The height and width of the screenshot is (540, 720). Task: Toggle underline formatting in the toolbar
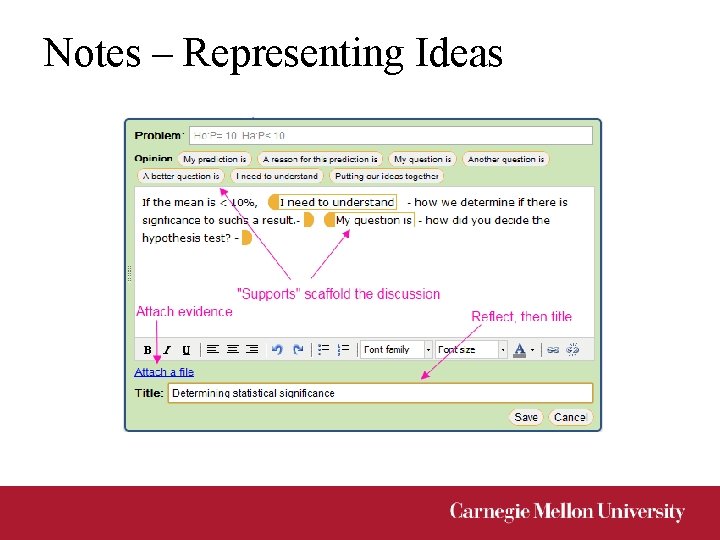(186, 350)
